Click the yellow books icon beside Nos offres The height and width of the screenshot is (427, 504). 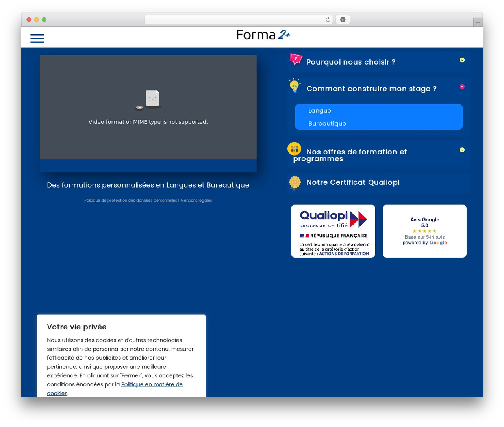294,149
